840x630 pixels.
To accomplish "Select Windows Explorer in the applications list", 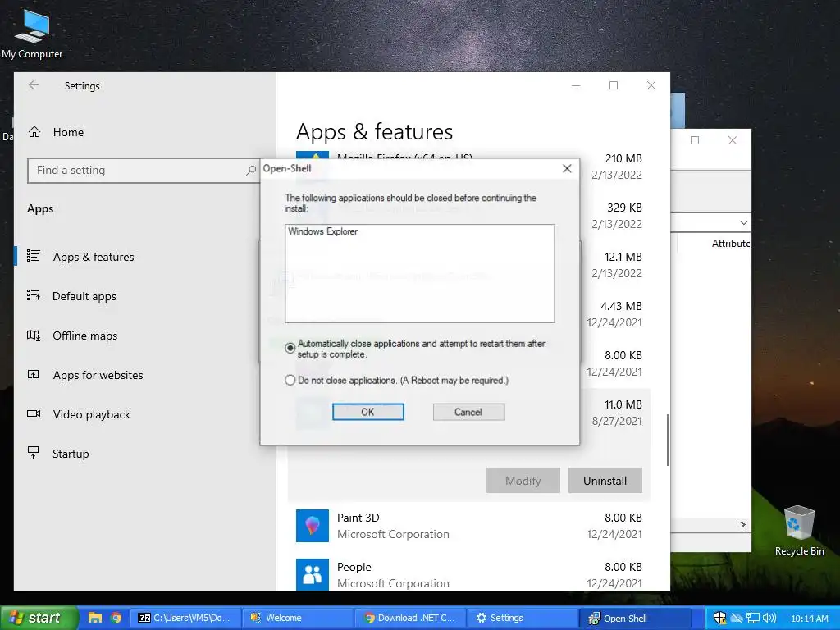I will click(x=322, y=231).
